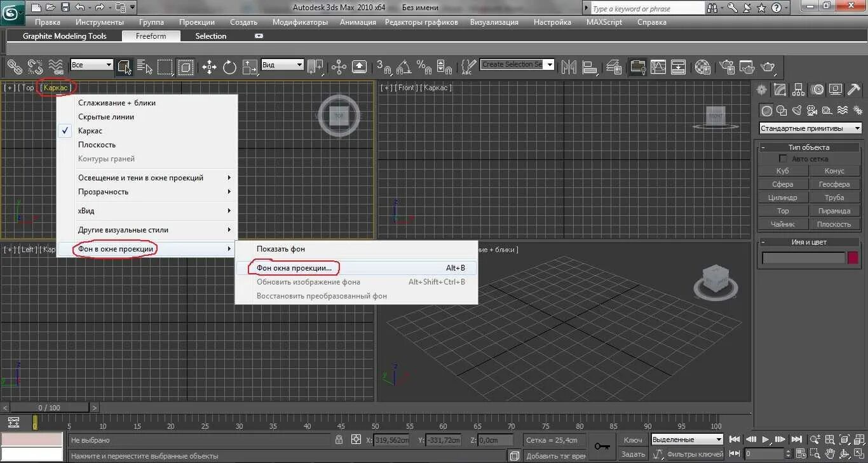Screen dimensions: 868x463
Task: Click the Align tool icon
Action: tap(590, 66)
